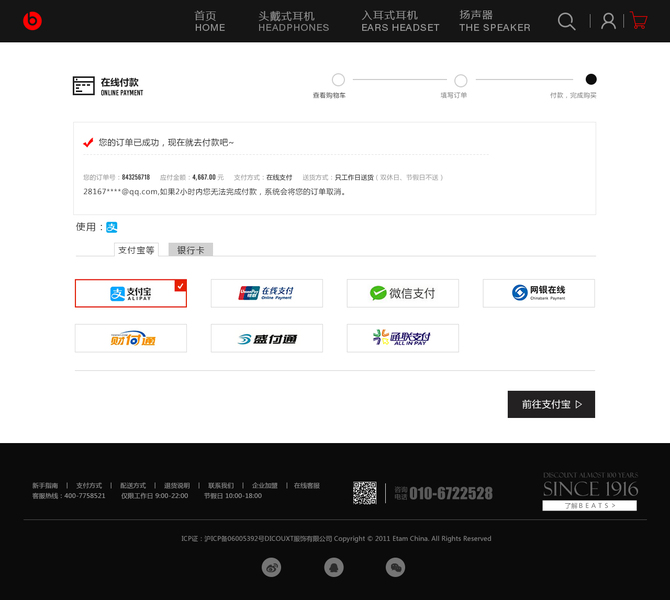Choose 财付通 payment option
The width and height of the screenshot is (670, 600).
tap(131, 338)
